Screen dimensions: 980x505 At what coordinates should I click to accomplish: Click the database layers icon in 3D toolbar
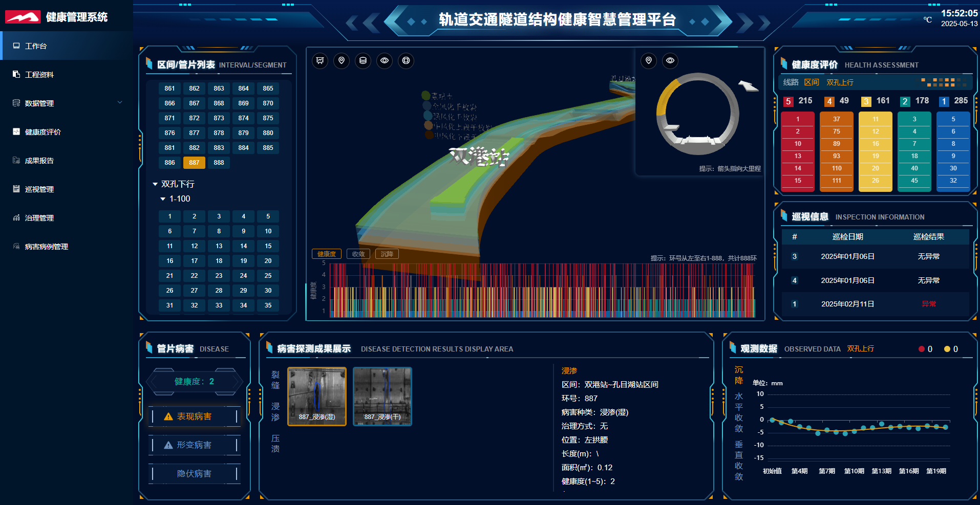coord(363,61)
